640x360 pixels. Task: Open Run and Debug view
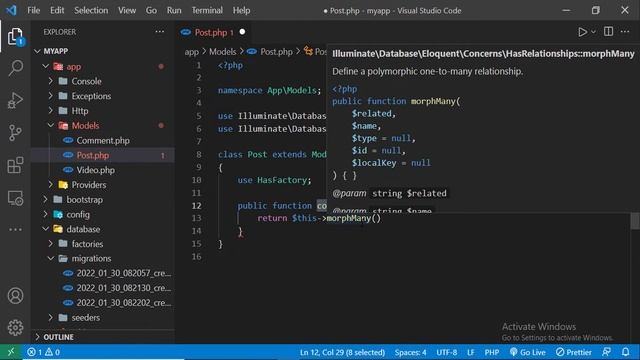coord(16,100)
